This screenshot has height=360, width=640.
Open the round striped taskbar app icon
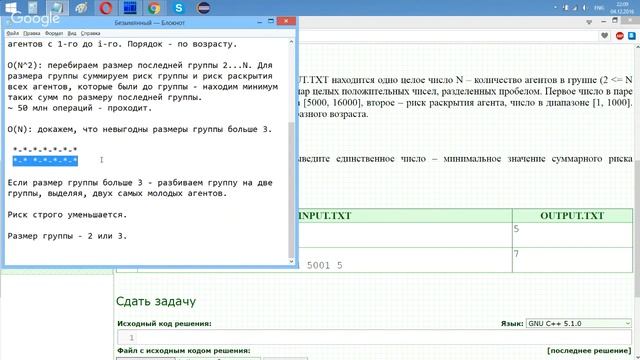point(203,8)
